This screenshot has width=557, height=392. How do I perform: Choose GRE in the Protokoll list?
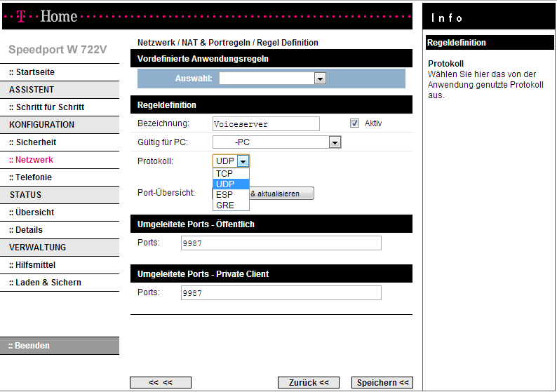point(231,205)
